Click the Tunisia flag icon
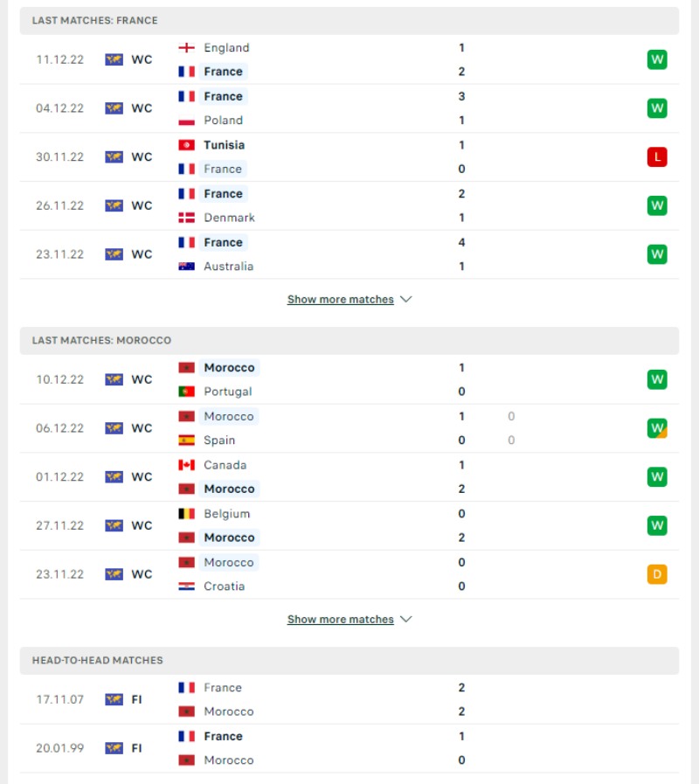Viewport: 699px width, 784px height. (186, 145)
